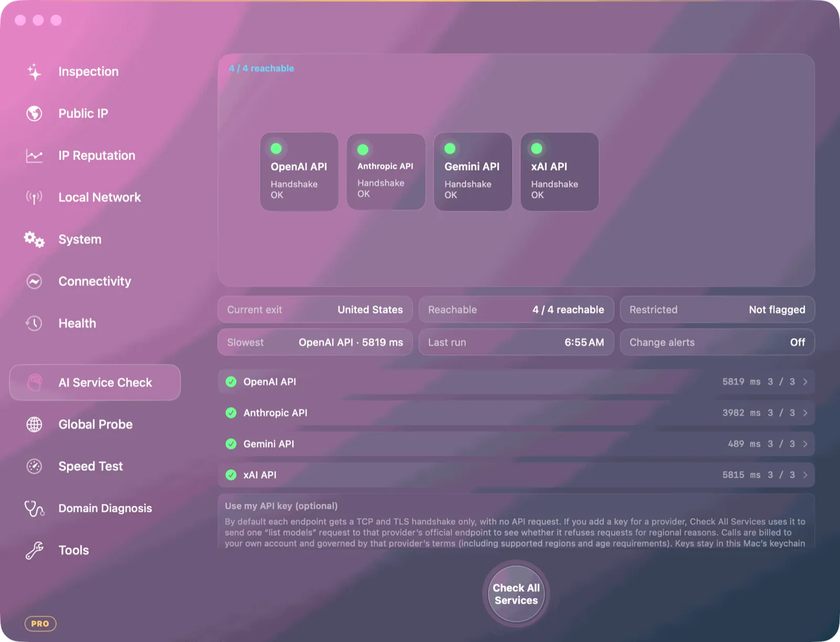Click the Slowest OpenAI API 5819 ms tile
Image resolution: width=840 pixels, height=642 pixels.
pyautogui.click(x=315, y=342)
